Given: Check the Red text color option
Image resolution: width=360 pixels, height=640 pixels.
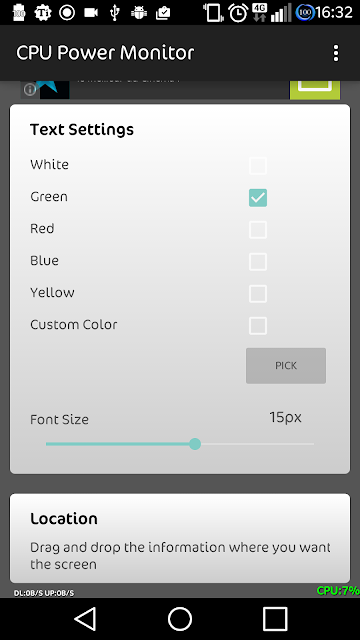Looking at the screenshot, I should pos(258,230).
